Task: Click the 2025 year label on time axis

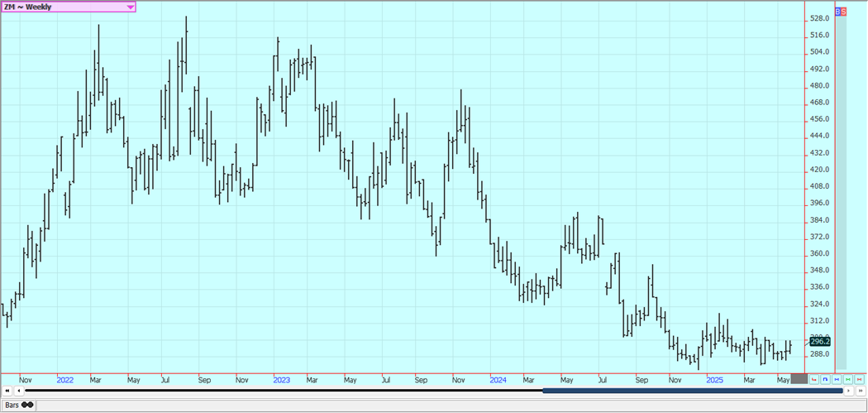Action: pos(715,380)
